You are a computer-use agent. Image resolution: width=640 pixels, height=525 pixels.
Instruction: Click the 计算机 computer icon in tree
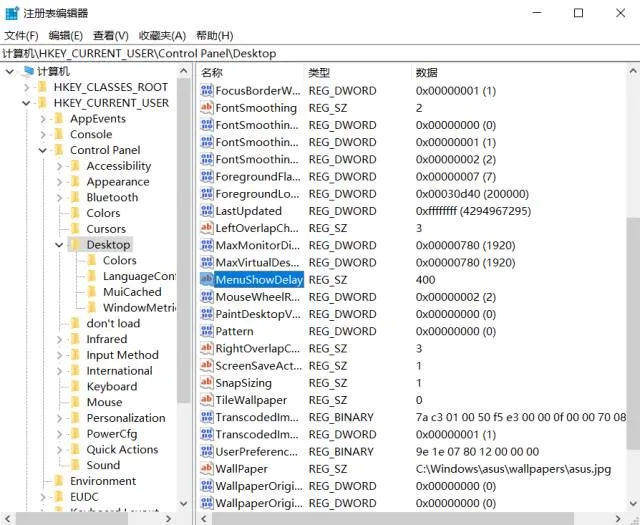(x=29, y=71)
